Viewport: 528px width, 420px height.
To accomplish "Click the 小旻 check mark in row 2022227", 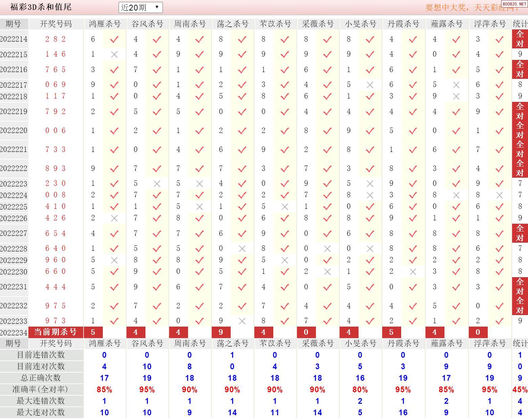I will (x=370, y=234).
